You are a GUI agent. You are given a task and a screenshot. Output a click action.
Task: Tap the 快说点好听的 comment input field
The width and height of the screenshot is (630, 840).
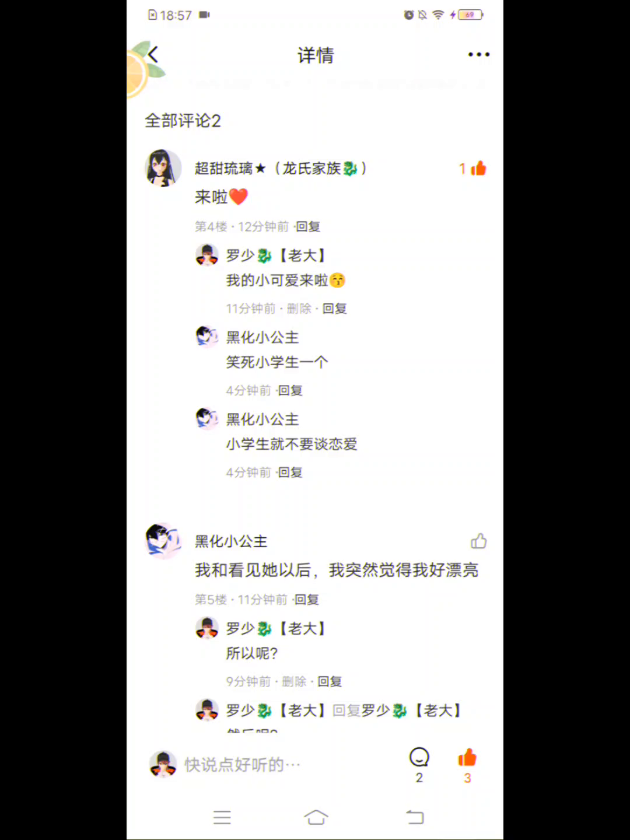pos(243,765)
